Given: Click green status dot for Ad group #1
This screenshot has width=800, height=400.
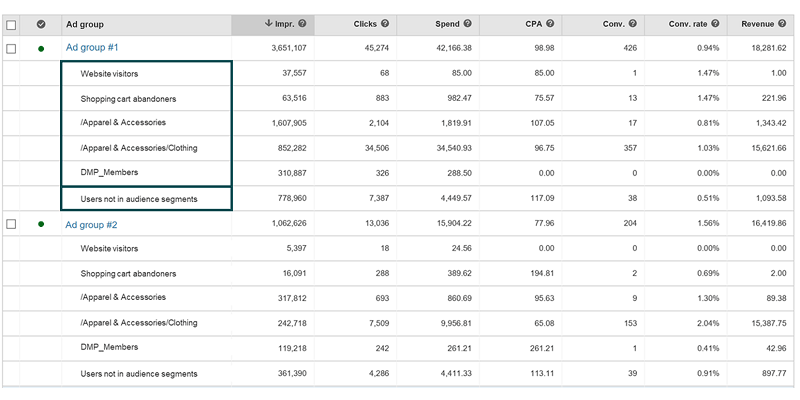Looking at the screenshot, I should [x=40, y=48].
